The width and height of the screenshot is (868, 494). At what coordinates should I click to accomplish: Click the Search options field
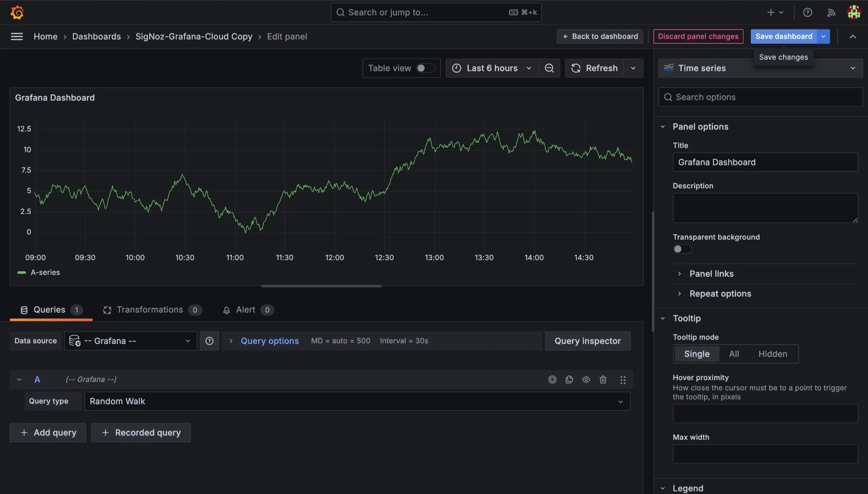pyautogui.click(x=760, y=97)
